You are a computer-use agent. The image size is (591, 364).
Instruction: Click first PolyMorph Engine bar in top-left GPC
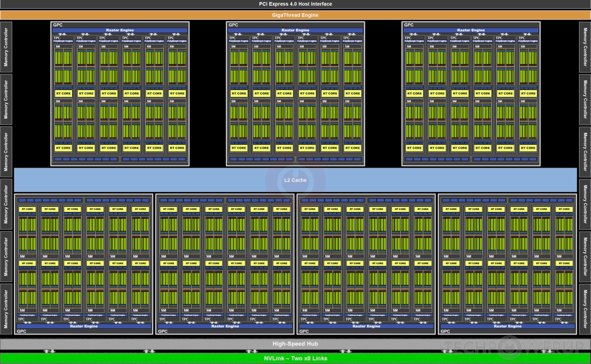pos(63,41)
